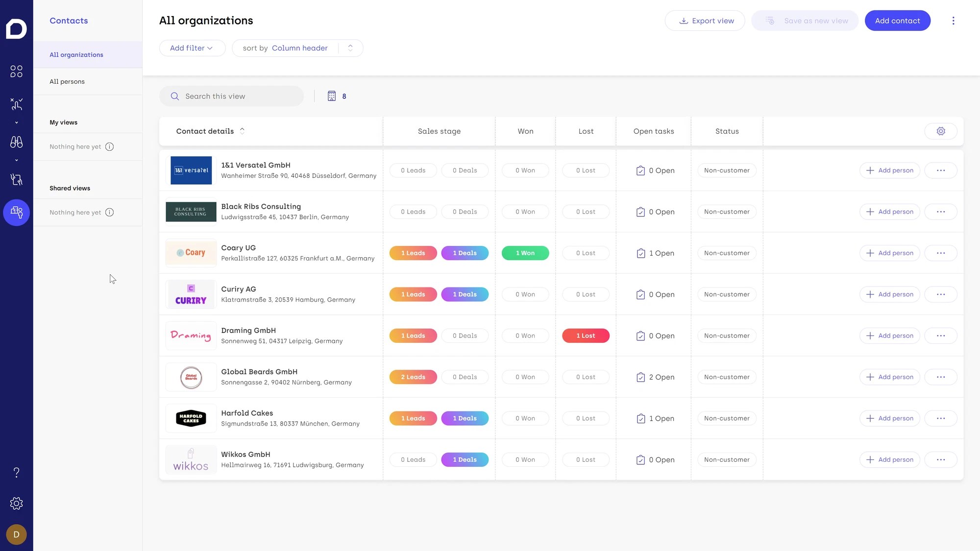Screen dimensions: 980x551
Task: Expand the Add filter dropdown
Action: tap(192, 48)
